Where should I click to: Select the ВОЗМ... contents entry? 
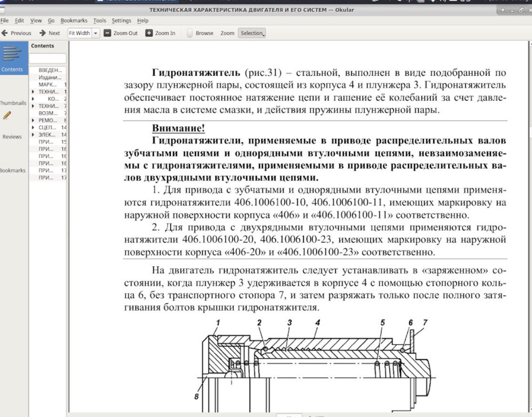[x=48, y=113]
